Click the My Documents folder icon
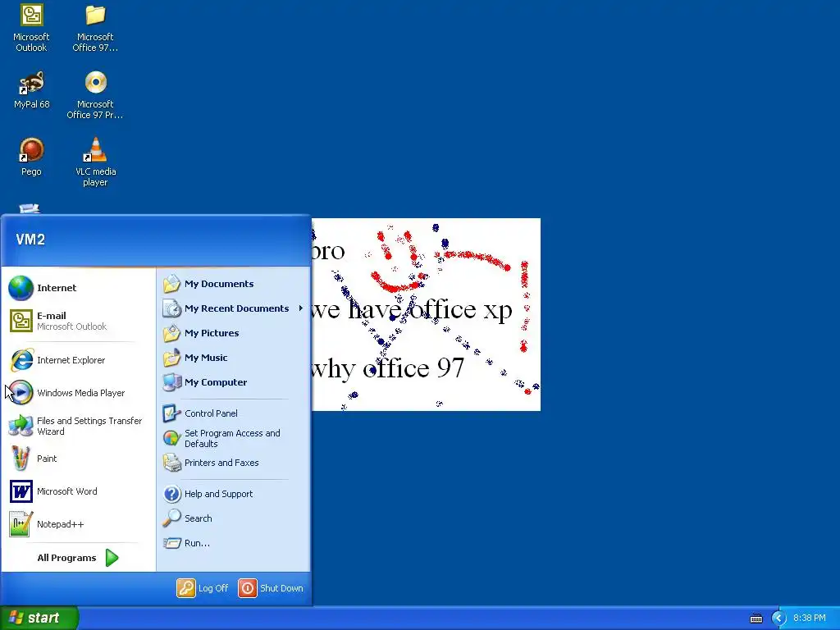Viewport: 840px width, 630px height. tap(172, 284)
